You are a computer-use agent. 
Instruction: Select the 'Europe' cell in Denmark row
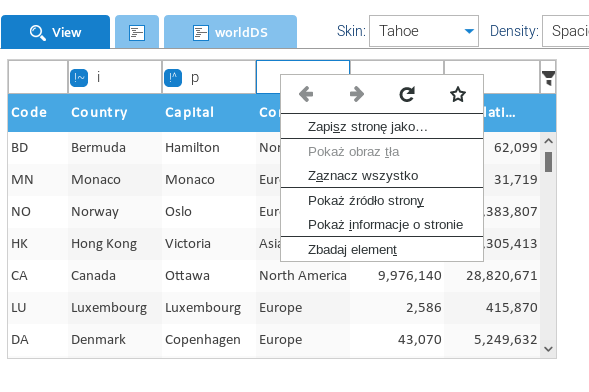tap(303, 339)
